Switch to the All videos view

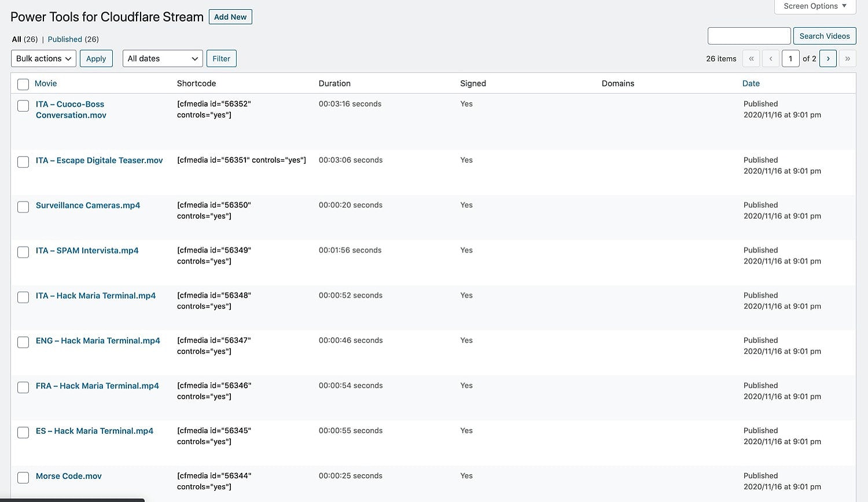click(x=17, y=39)
